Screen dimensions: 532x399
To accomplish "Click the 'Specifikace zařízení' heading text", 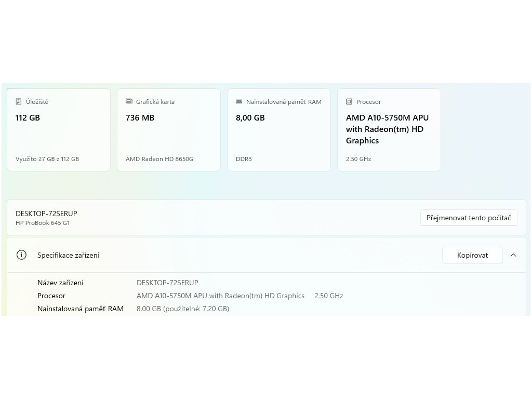I will [68, 255].
